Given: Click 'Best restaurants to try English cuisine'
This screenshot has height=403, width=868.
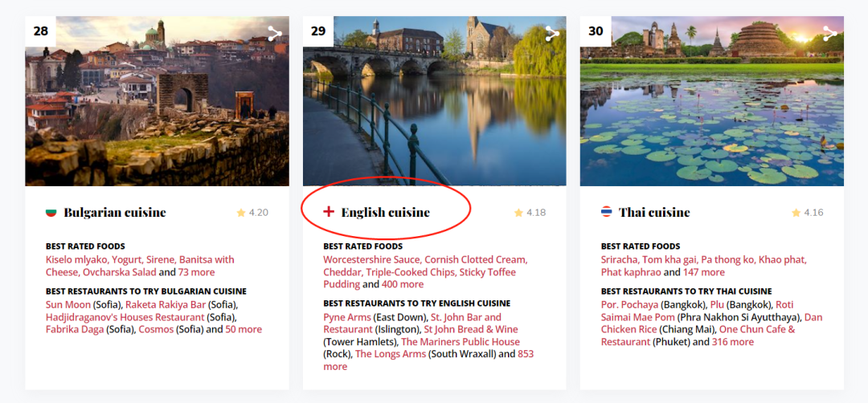Looking at the screenshot, I should pos(417,303).
